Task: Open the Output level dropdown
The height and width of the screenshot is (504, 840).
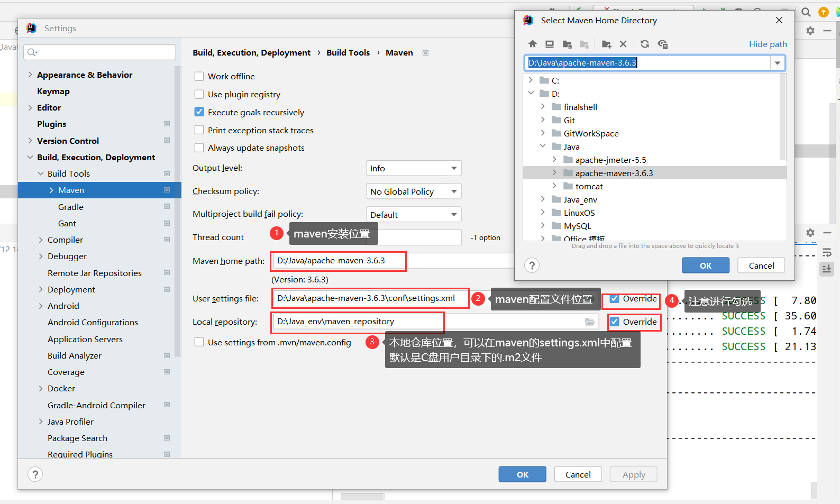Action: (414, 168)
